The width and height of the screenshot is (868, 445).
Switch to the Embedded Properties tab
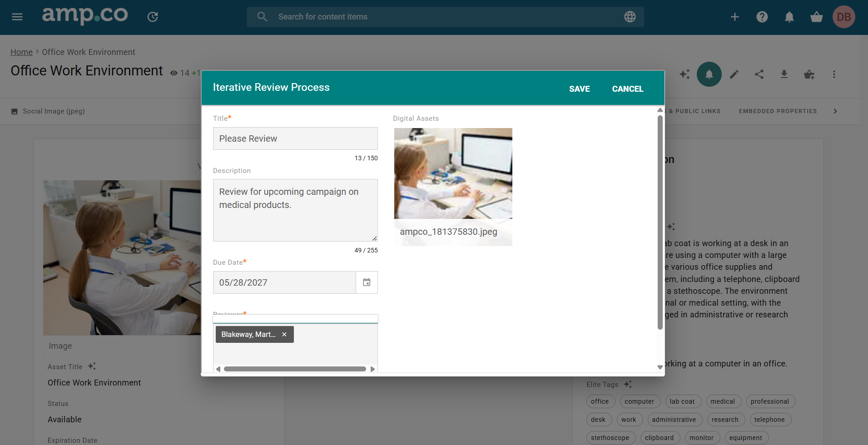click(x=778, y=111)
